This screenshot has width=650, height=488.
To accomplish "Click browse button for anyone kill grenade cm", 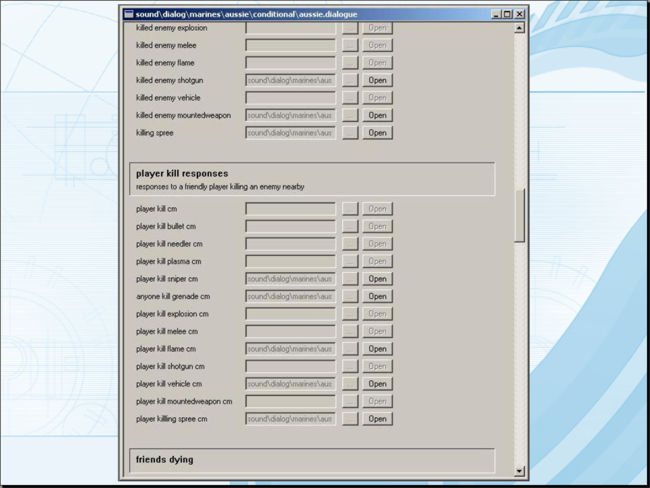I will pyautogui.click(x=349, y=296).
